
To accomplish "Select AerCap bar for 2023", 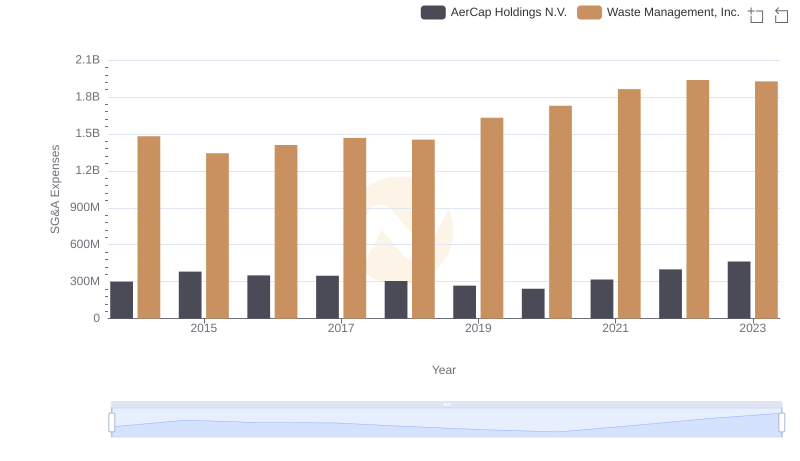I will pos(739,290).
